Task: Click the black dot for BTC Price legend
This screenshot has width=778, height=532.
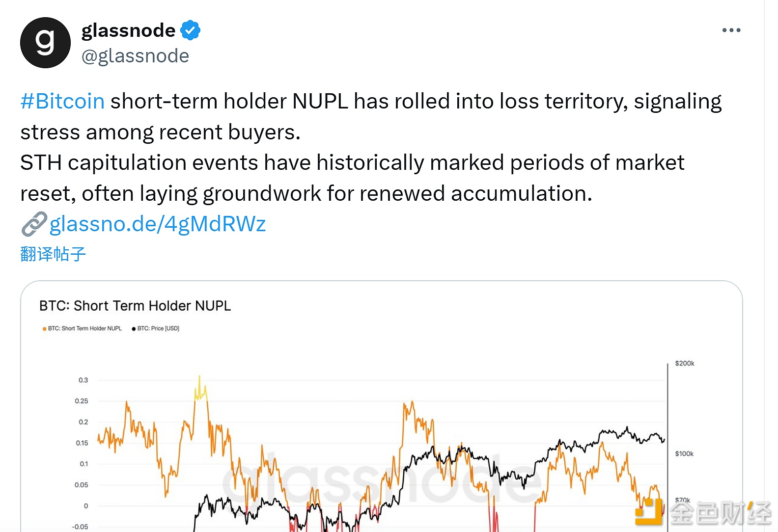Action: (x=134, y=329)
